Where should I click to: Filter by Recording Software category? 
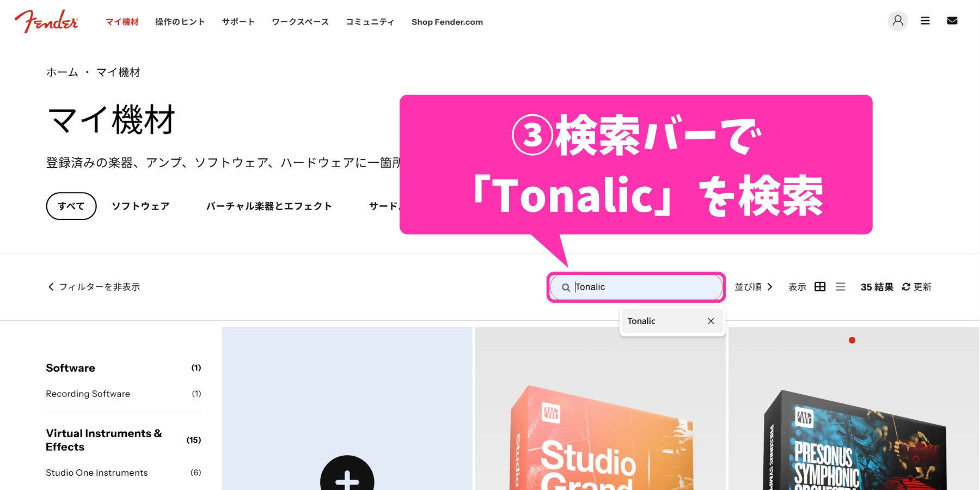pyautogui.click(x=88, y=394)
